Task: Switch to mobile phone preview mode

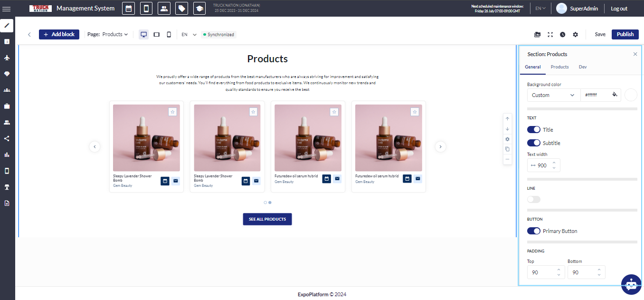Action: (x=169, y=34)
